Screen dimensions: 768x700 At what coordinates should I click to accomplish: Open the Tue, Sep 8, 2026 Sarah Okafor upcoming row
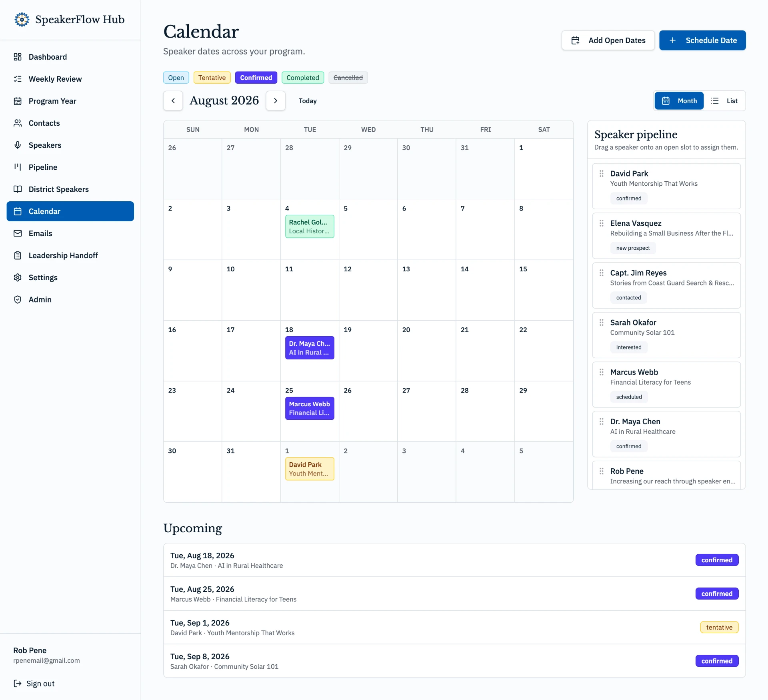(x=454, y=661)
